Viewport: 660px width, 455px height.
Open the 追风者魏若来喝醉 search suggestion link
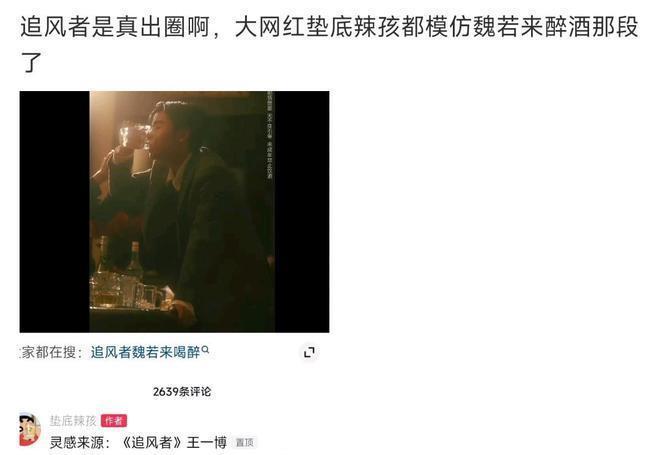point(146,352)
